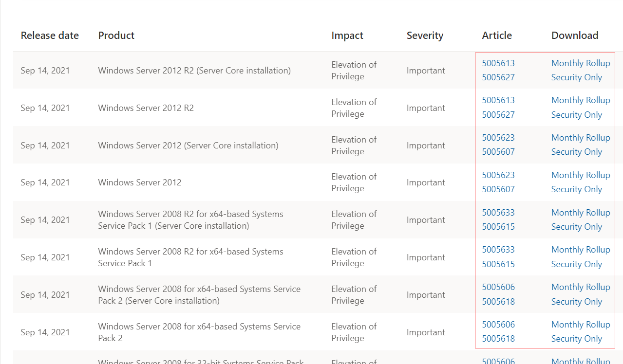
Task: Open article 5005623 in the Server Core installation row
Action: coord(498,138)
